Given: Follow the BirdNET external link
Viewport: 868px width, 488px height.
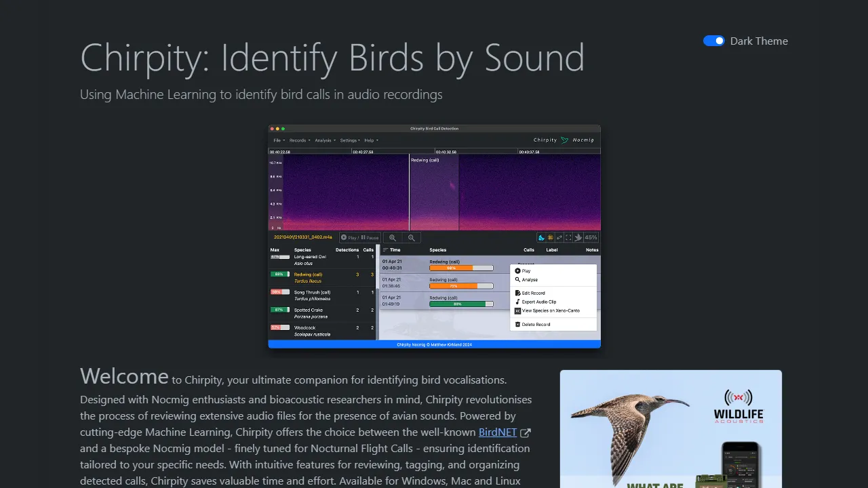Looking at the screenshot, I should click(x=497, y=432).
